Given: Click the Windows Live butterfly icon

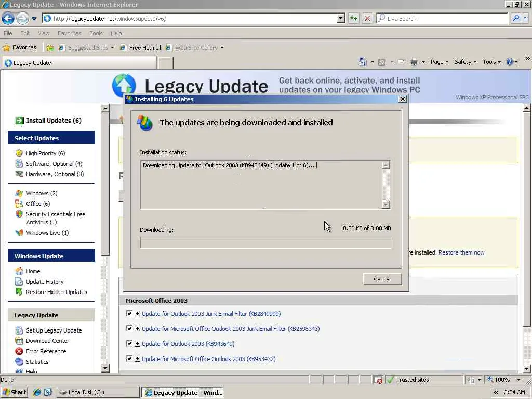Looking at the screenshot, I should (x=19, y=233).
